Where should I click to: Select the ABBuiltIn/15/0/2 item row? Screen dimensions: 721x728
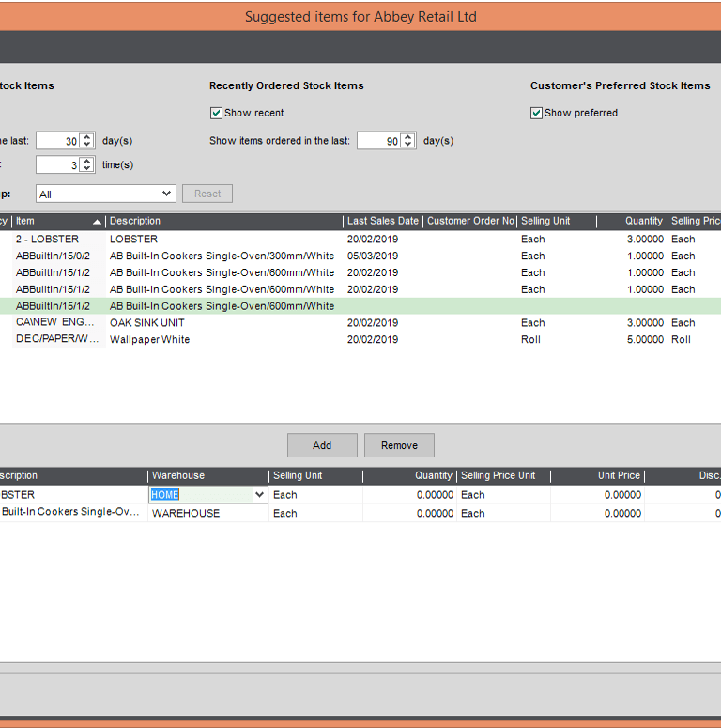coord(360,256)
